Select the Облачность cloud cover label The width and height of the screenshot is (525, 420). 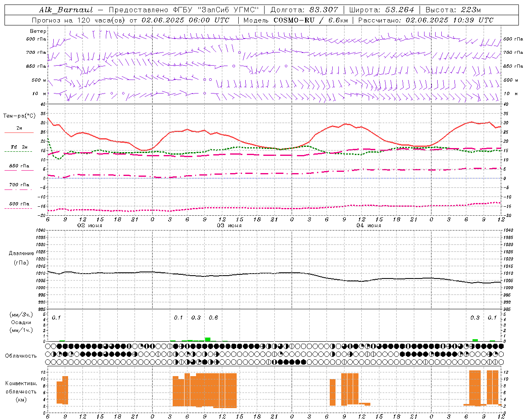21,356
